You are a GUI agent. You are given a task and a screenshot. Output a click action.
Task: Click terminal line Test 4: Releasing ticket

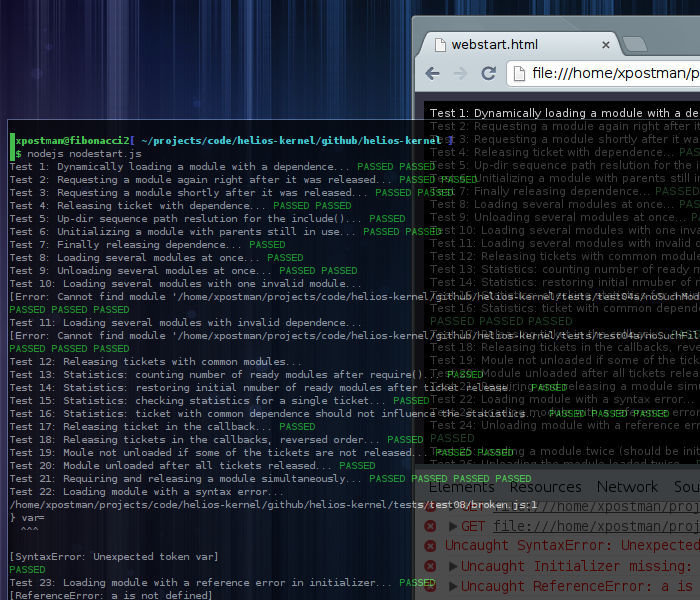tap(180, 206)
